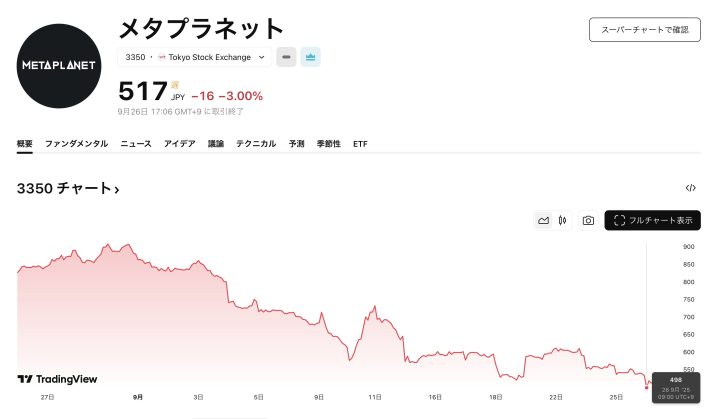
Task: Open the ファンダメンタル tab
Action: 76,144
